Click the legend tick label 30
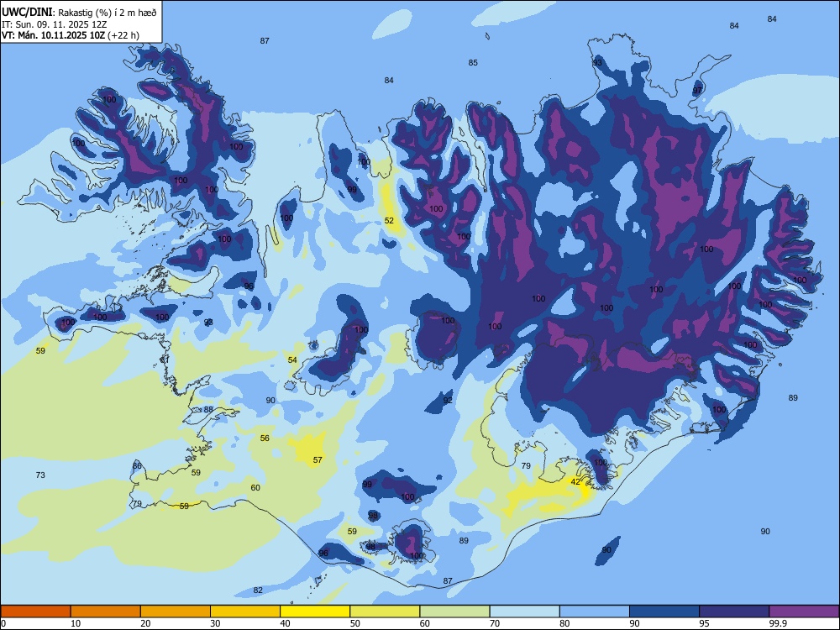This screenshot has height=630, width=840. 215,623
